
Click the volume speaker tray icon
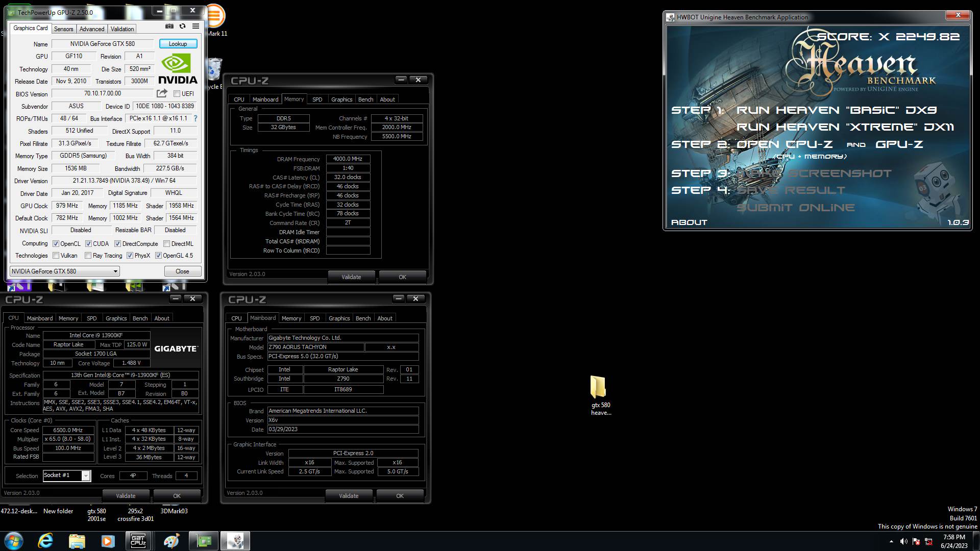click(903, 541)
